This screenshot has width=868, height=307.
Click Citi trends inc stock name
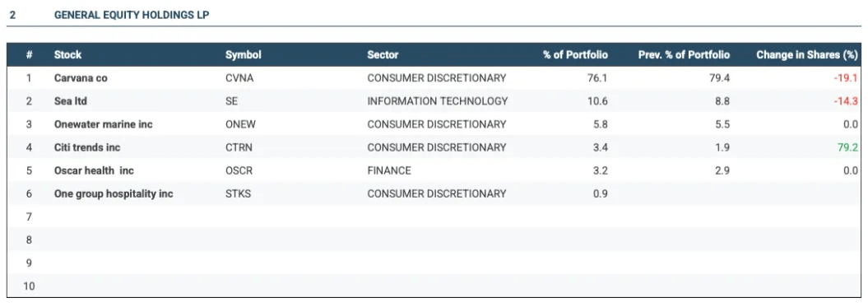pyautogui.click(x=87, y=147)
